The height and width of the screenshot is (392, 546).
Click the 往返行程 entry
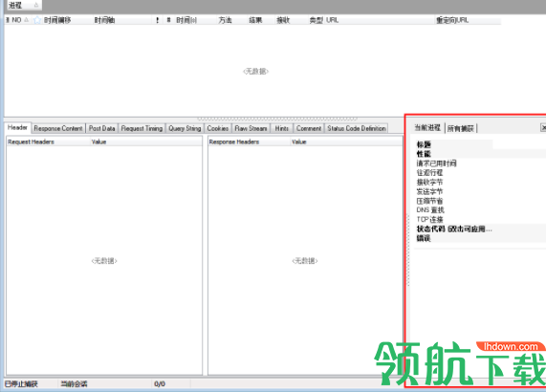pyautogui.click(x=429, y=172)
